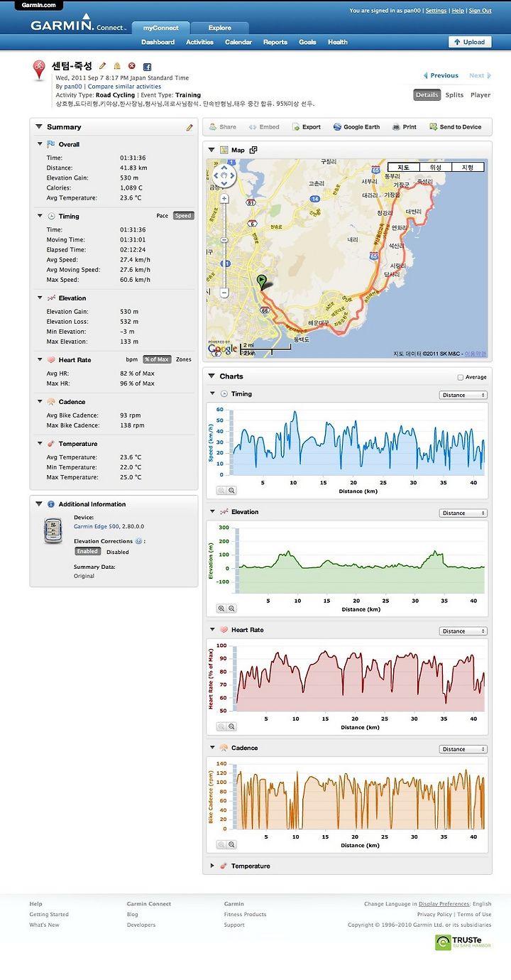Toggle the Average checkbox in Charts
The height and width of the screenshot is (980, 511).
[x=461, y=377]
